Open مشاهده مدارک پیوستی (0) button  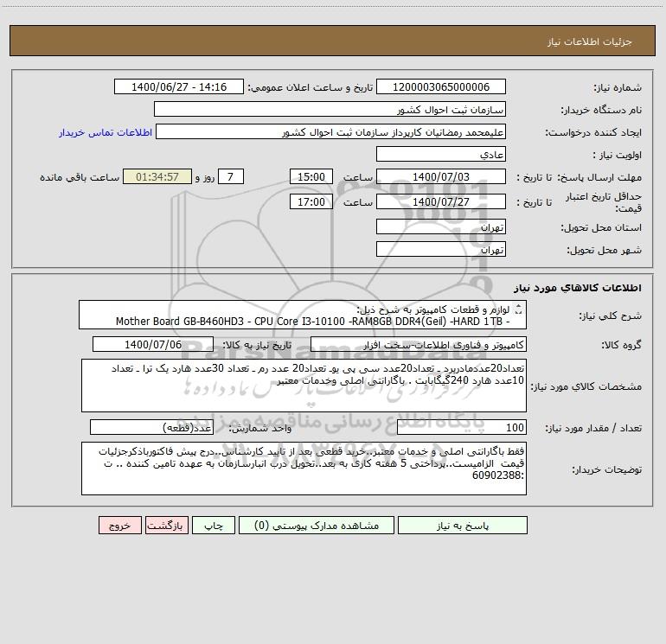point(317,526)
